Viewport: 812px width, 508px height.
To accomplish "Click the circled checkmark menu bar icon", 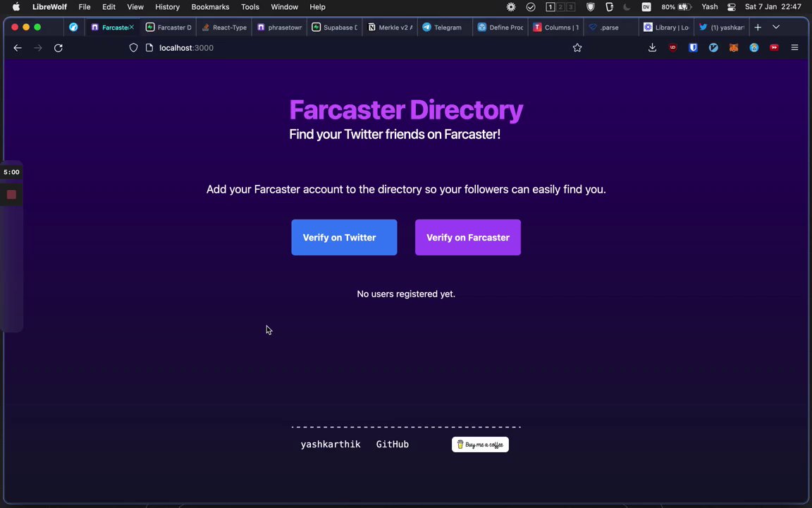I will 531,7.
